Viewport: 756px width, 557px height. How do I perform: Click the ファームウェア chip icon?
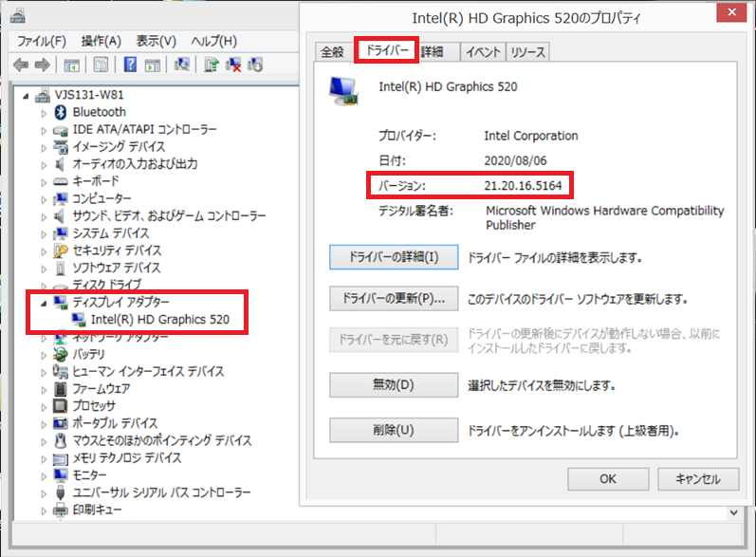(x=61, y=388)
